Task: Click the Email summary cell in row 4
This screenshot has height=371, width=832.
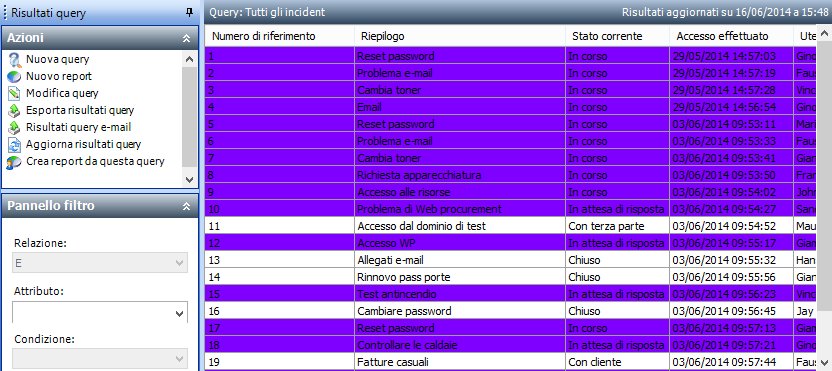Action: coord(460,107)
